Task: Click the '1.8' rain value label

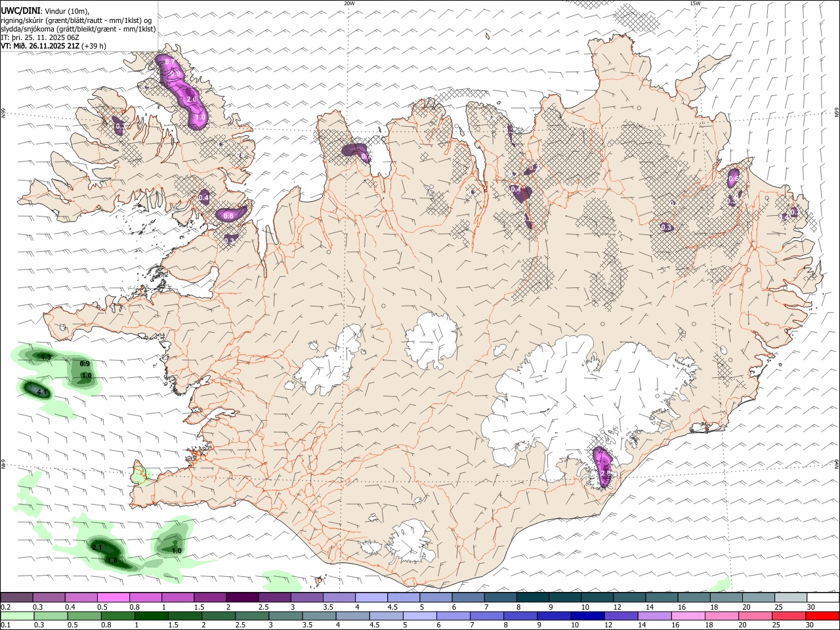Action: click(112, 560)
